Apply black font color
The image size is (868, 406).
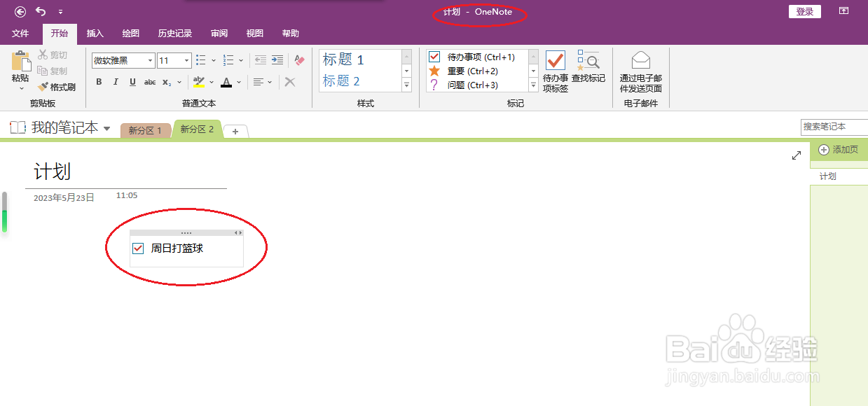[x=226, y=82]
